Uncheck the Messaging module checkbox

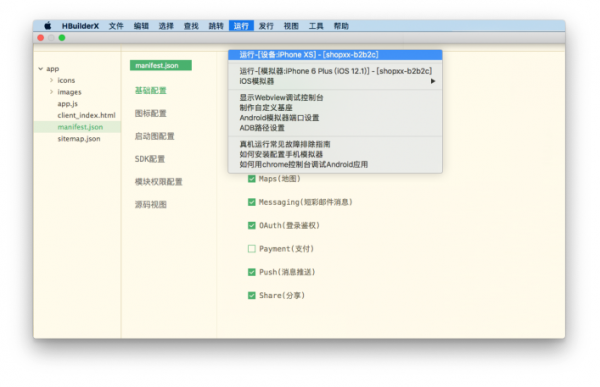click(251, 202)
